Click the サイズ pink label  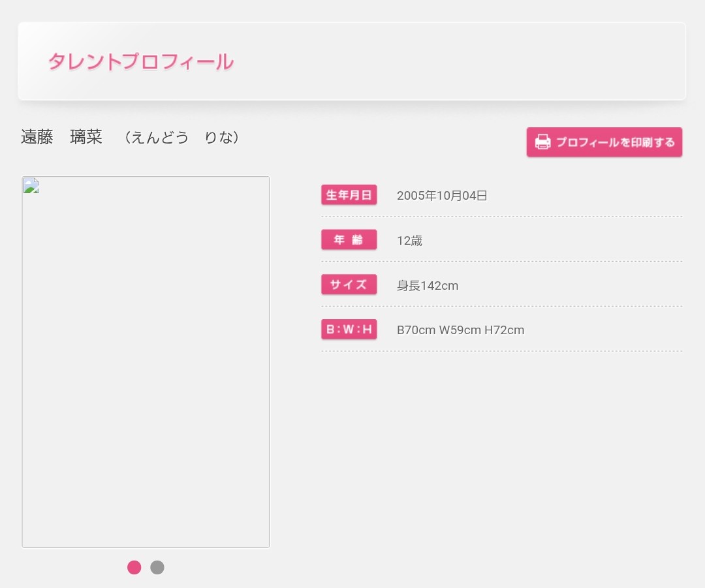349,285
